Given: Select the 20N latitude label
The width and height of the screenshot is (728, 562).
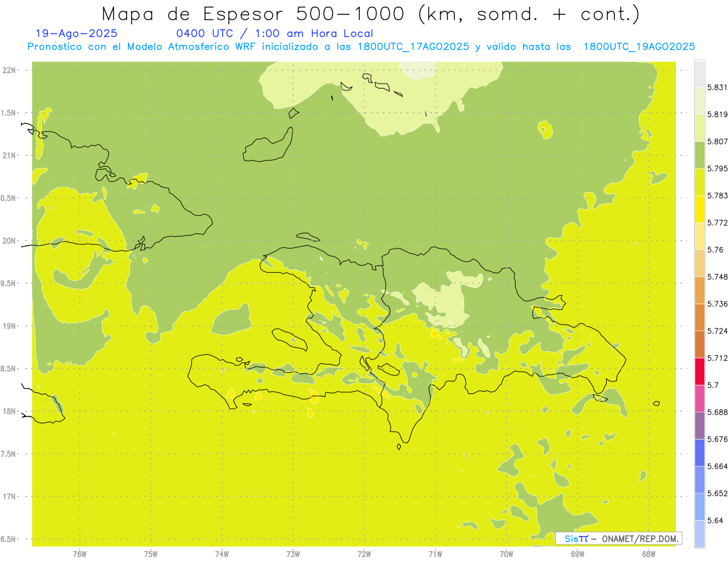Looking at the screenshot, I should 10,241.
